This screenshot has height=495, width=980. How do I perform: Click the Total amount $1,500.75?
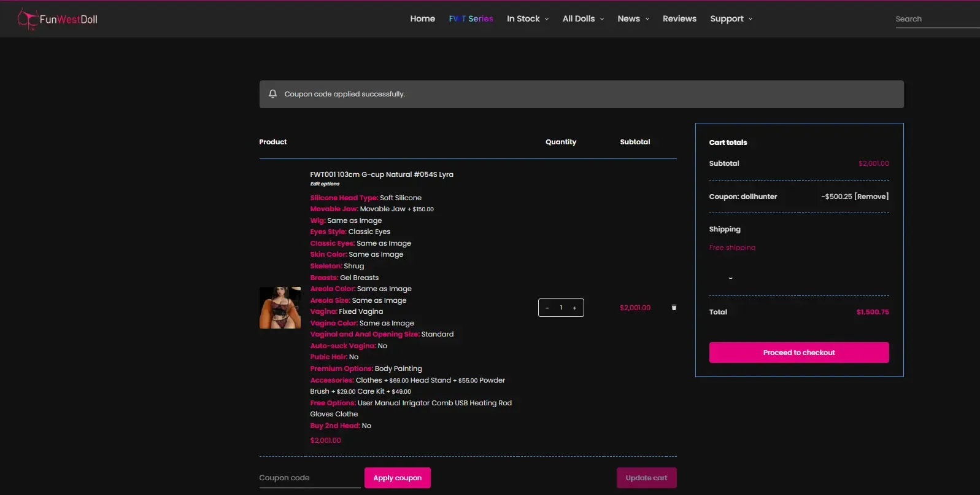873,312
